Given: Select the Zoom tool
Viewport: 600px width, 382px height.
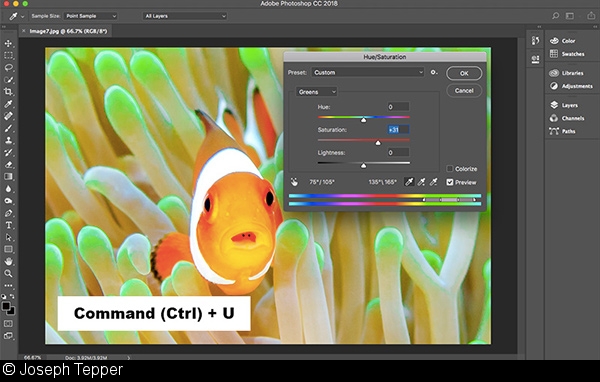Looking at the screenshot, I should [x=8, y=273].
